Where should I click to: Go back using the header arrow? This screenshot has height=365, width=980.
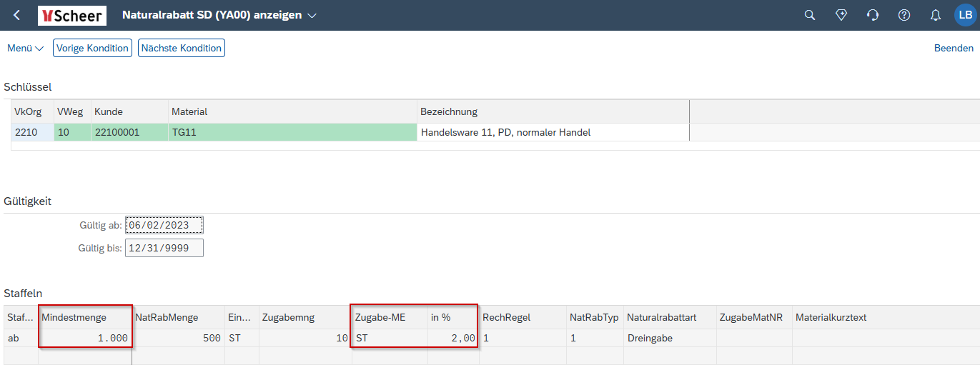(x=17, y=15)
